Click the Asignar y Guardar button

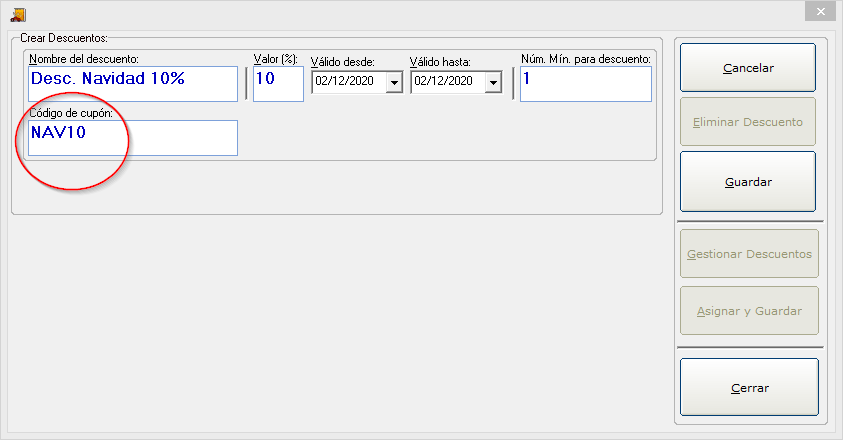[749, 311]
